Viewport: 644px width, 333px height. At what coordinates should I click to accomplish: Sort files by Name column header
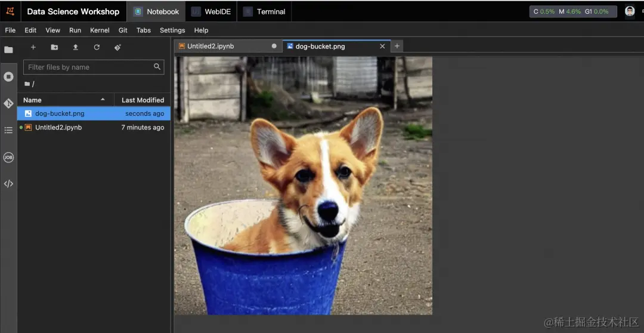point(32,100)
